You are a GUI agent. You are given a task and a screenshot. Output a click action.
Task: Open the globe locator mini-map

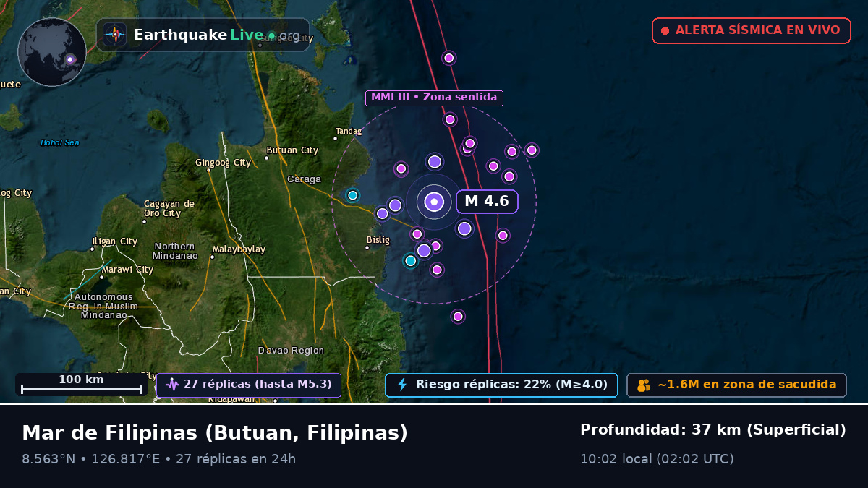[x=52, y=52]
